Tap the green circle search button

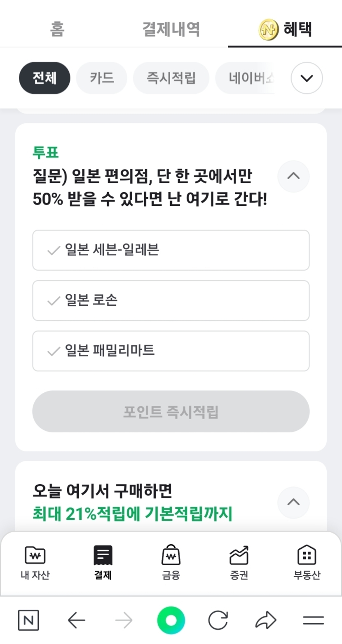pyautogui.click(x=171, y=620)
